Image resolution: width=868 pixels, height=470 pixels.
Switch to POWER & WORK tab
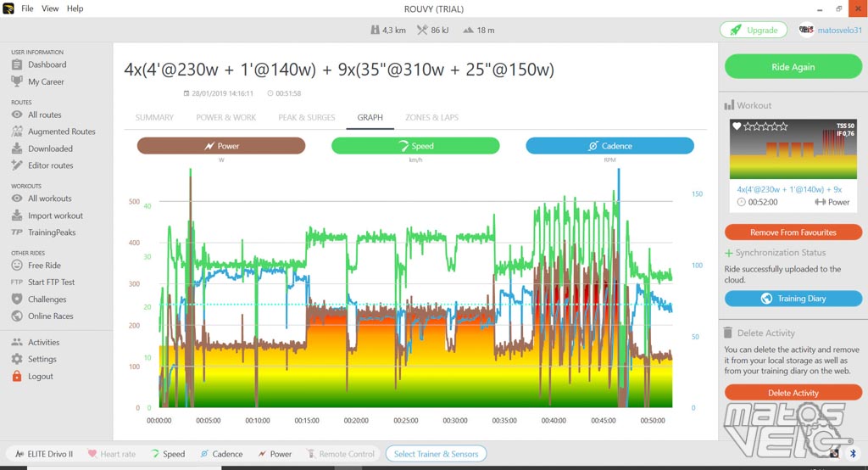pos(225,117)
